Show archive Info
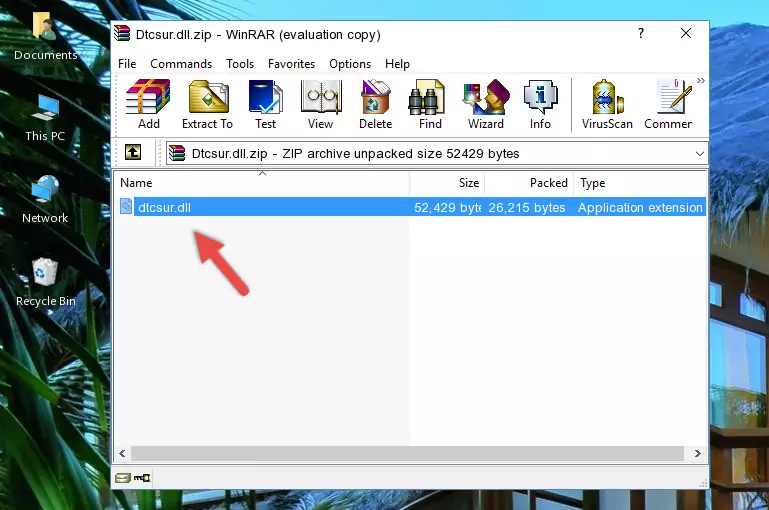Image resolution: width=769 pixels, height=510 pixels. coord(540,105)
